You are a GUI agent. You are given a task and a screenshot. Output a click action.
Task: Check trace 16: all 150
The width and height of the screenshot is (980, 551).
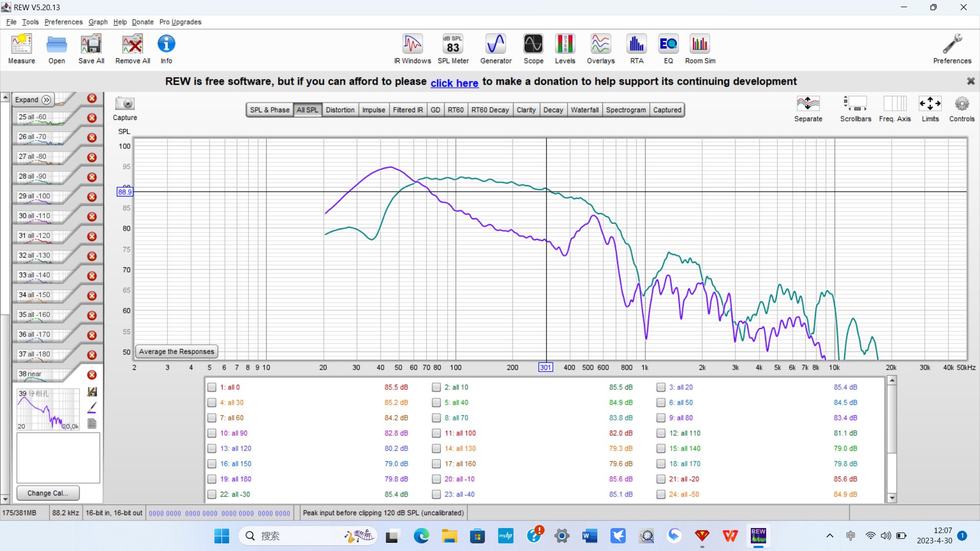pyautogui.click(x=212, y=464)
